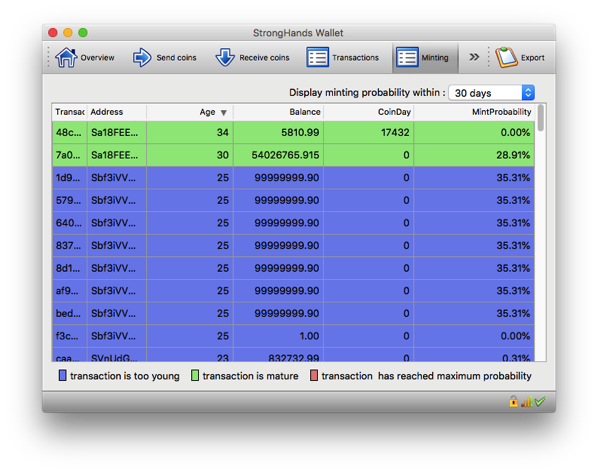Image resolution: width=598 pixels, height=473 pixels.
Task: Click the table's vertical scrollbar handle
Action: (540, 118)
